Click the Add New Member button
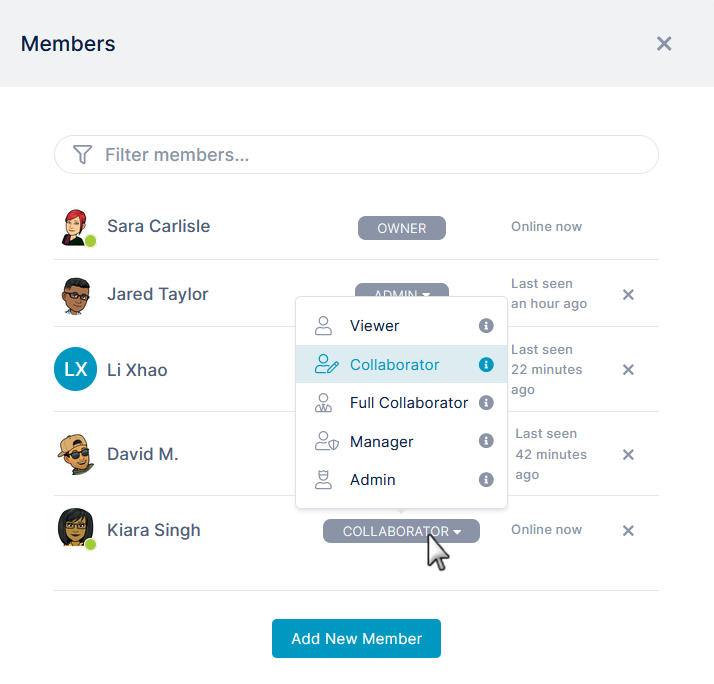 coord(356,638)
